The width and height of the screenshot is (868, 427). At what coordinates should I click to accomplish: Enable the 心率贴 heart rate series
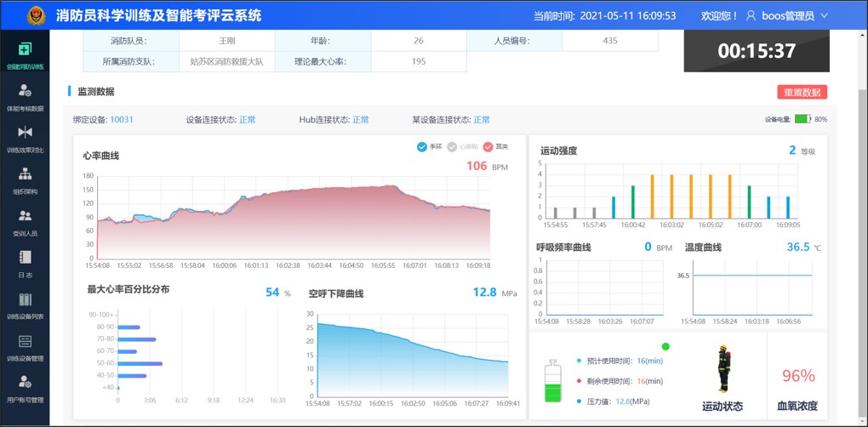pyautogui.click(x=453, y=147)
